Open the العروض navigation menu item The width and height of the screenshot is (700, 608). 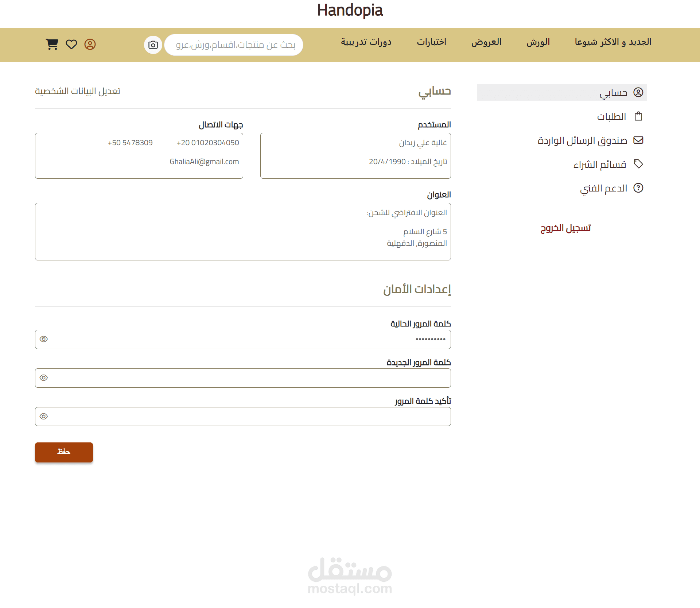pos(486,42)
